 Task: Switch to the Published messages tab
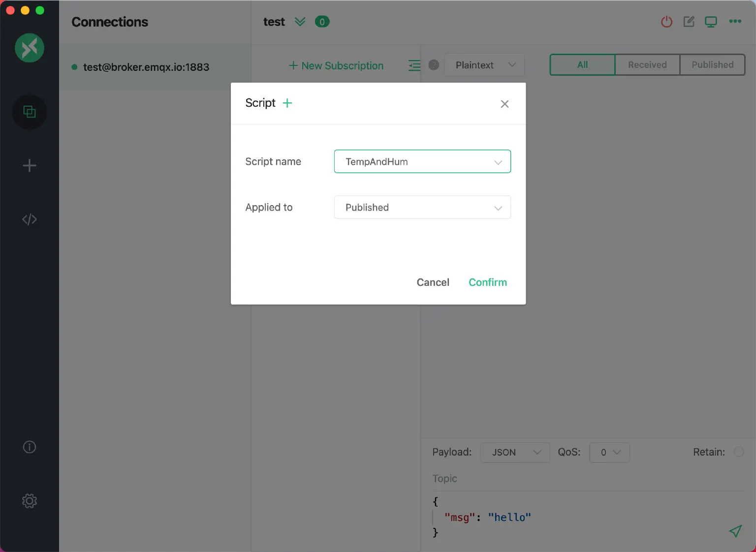(712, 65)
